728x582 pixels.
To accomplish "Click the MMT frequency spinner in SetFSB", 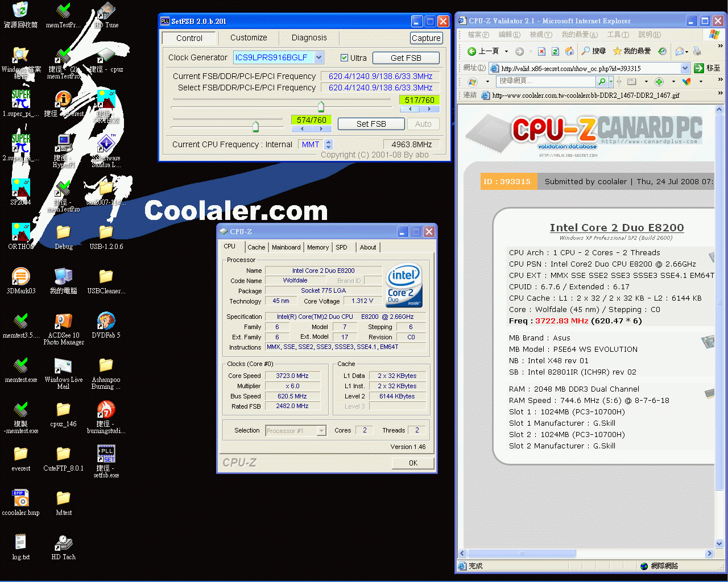I will [328, 144].
